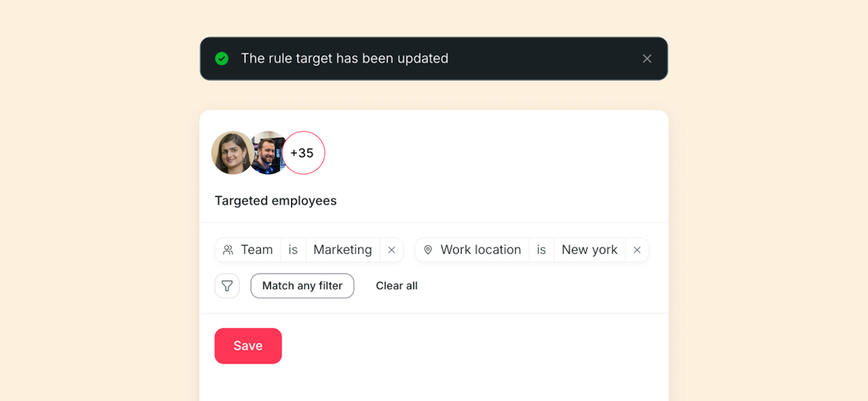This screenshot has width=868, height=401.
Task: Open the Team filter field selector
Action: [x=256, y=250]
